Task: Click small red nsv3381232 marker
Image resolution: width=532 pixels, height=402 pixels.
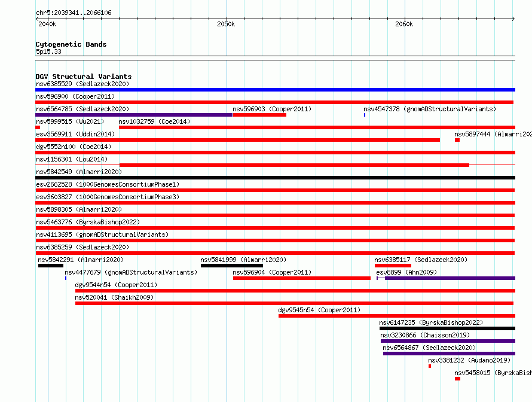Action: coord(430,366)
